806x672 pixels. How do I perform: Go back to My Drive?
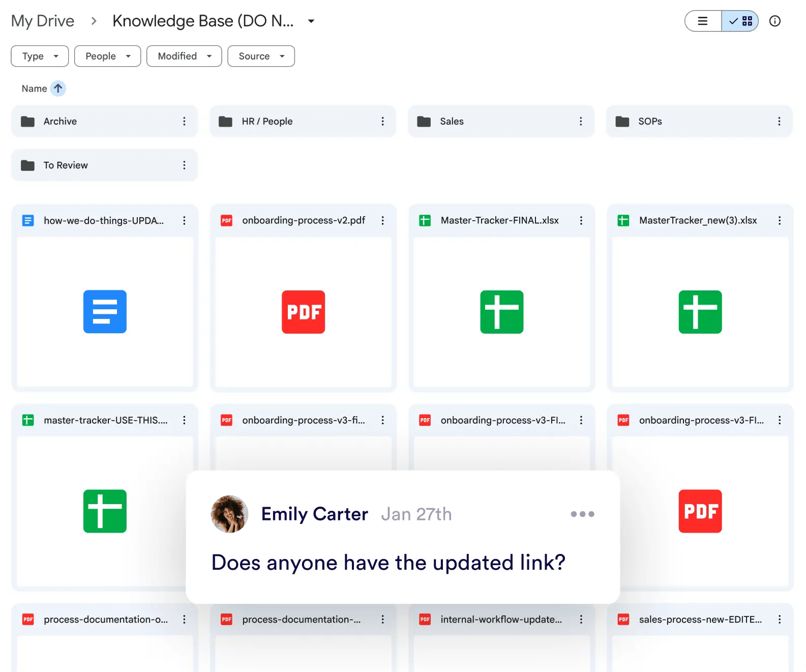pos(43,21)
